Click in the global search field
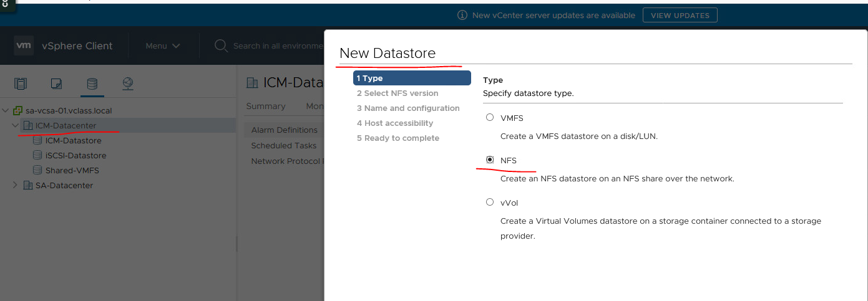This screenshot has width=868, height=301. coord(278,45)
